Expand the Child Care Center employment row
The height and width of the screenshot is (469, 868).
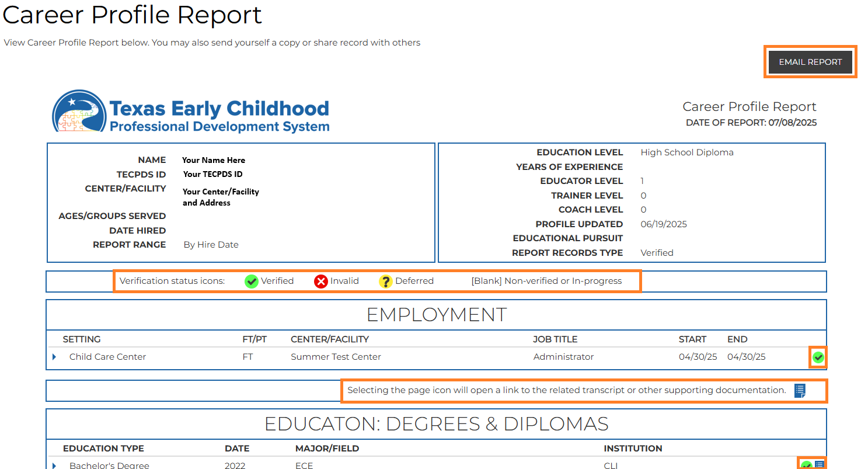pos(54,357)
